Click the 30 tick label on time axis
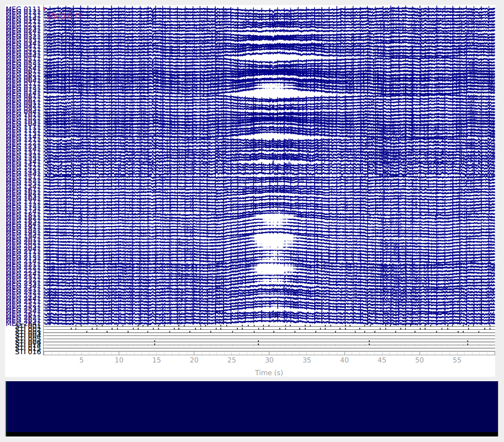504x442 pixels. click(269, 360)
